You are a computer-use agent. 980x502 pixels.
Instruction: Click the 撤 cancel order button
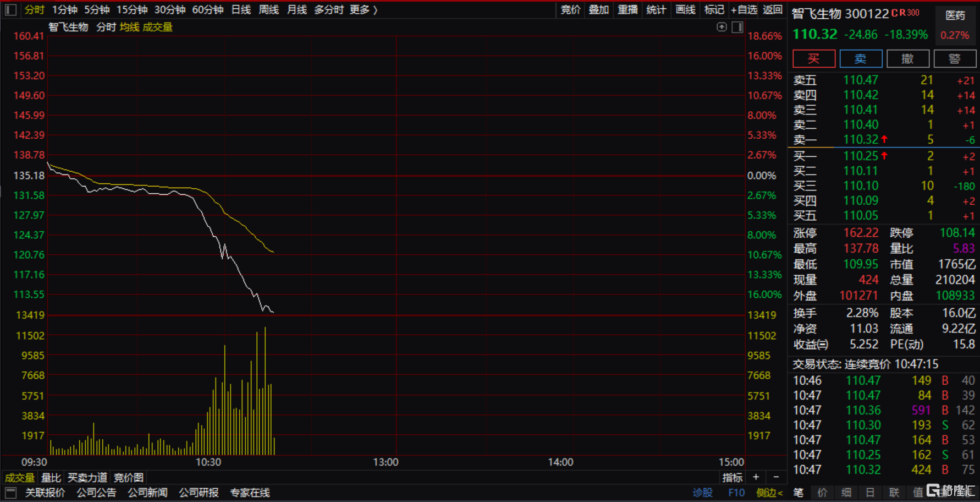(x=908, y=58)
